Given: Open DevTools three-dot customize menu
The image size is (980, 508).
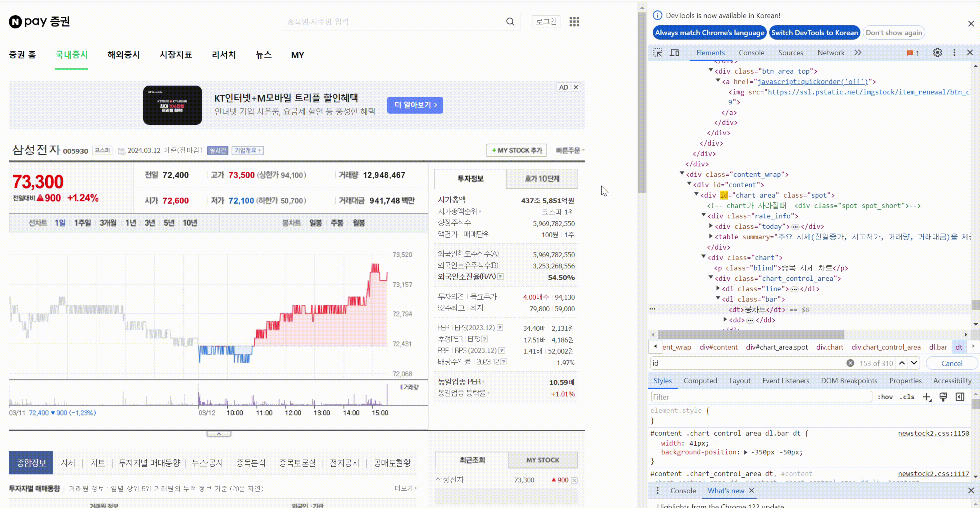Looking at the screenshot, I should pyautogui.click(x=954, y=53).
